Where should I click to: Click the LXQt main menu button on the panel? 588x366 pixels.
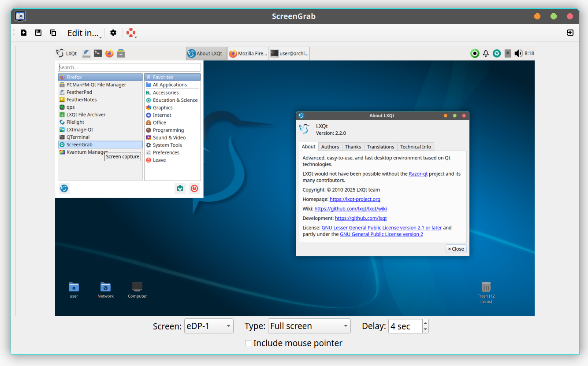[67, 53]
